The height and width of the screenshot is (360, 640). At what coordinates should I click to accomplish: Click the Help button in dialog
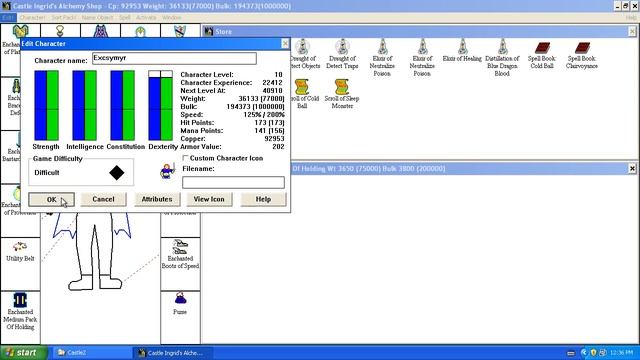pos(263,199)
